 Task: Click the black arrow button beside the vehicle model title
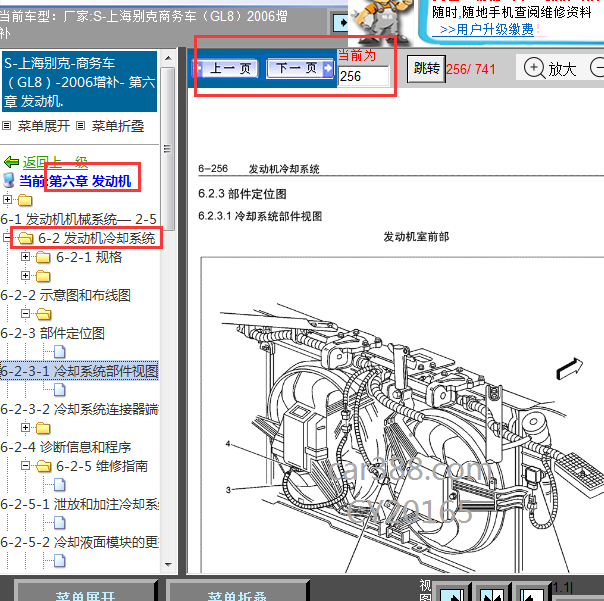[x=341, y=23]
